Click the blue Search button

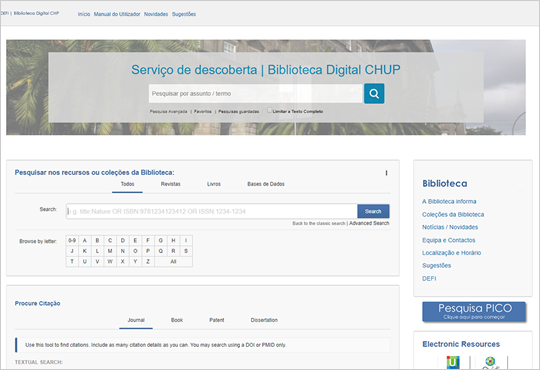tap(373, 211)
